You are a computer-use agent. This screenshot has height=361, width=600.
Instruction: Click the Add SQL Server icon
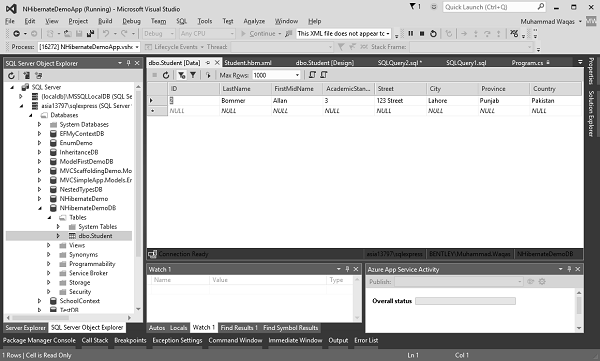pos(26,75)
